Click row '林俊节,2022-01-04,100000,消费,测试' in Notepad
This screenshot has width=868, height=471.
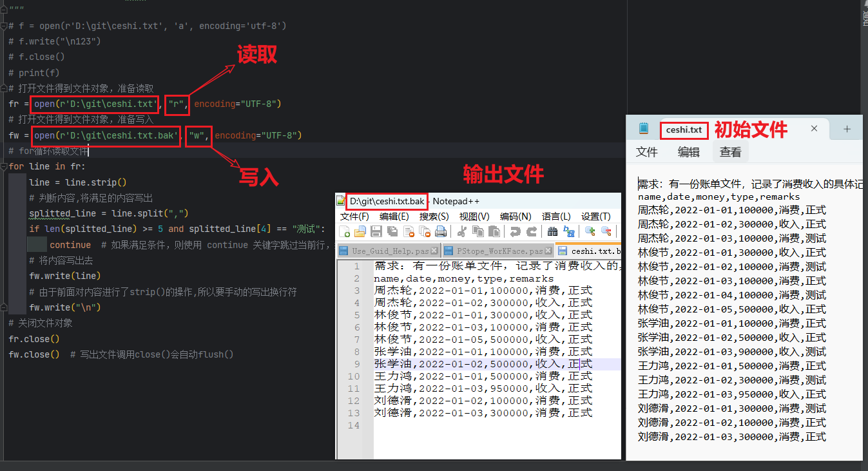pyautogui.click(x=731, y=295)
